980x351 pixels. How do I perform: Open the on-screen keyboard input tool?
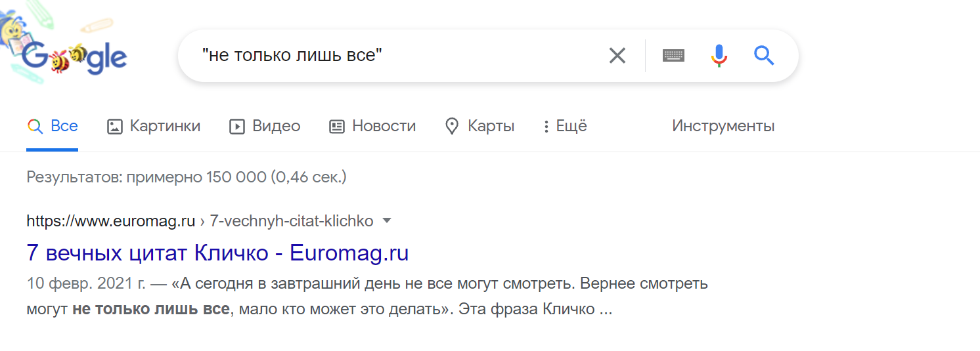pyautogui.click(x=673, y=56)
